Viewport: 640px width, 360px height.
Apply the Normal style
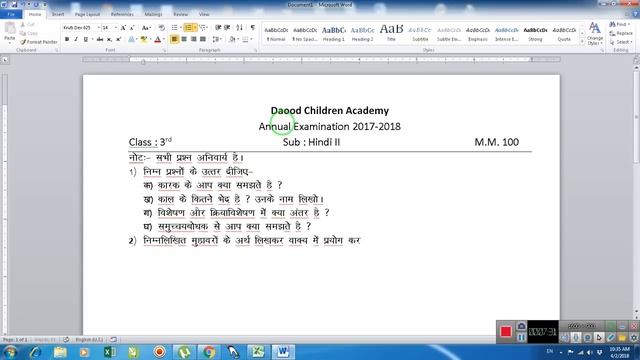click(276, 34)
